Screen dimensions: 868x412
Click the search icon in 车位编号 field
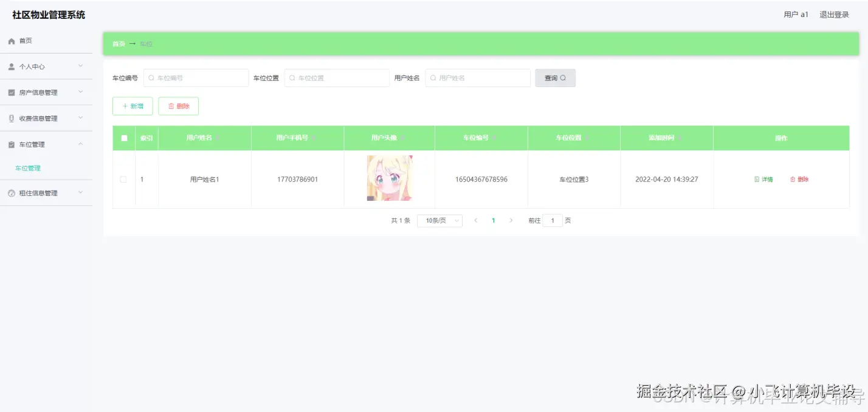[151, 78]
